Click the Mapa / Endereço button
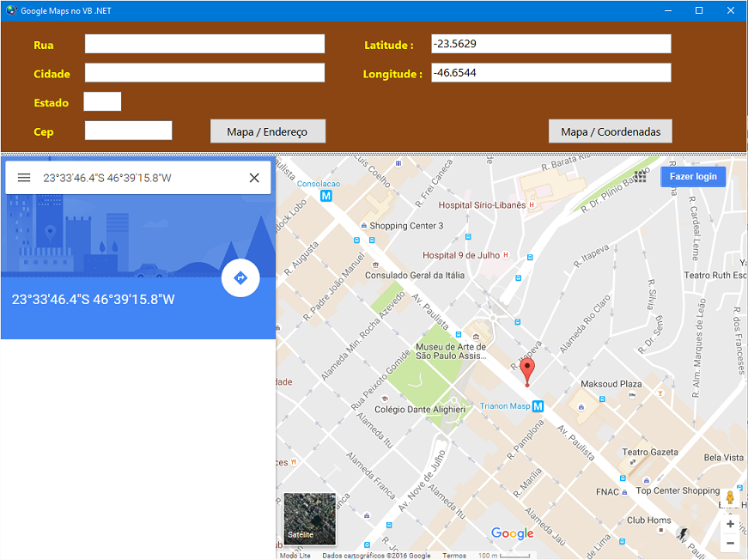The width and height of the screenshot is (748, 560). (x=268, y=131)
